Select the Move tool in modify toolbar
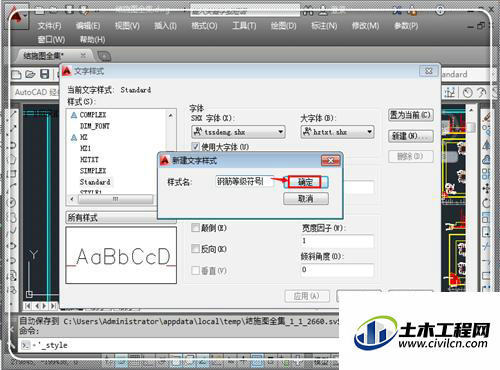This screenshot has width=500, height=370. click(486, 188)
